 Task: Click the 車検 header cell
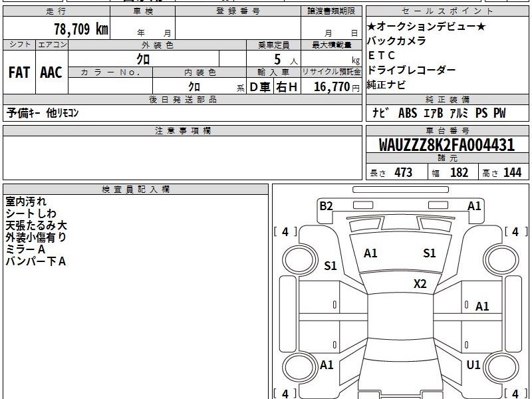143,11
